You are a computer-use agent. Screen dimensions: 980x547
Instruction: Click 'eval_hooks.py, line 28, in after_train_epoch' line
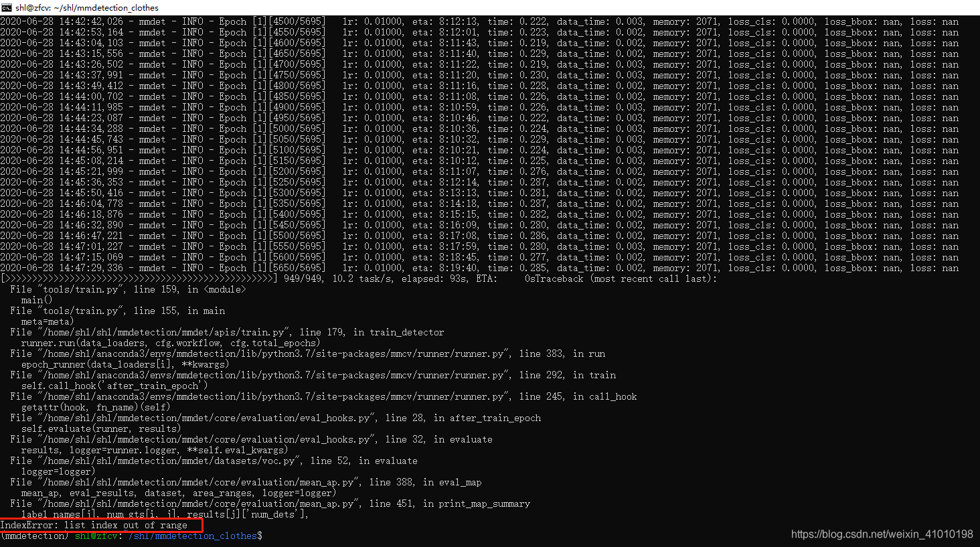coord(275,418)
